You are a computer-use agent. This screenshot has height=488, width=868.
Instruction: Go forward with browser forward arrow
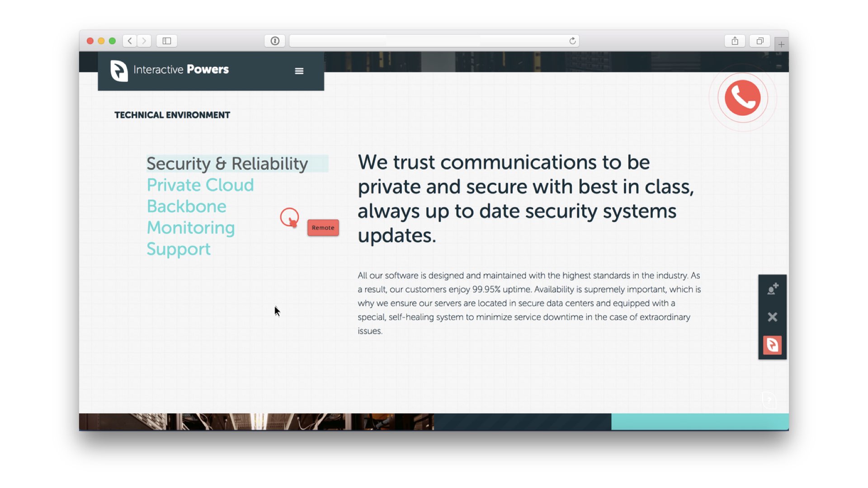(144, 41)
